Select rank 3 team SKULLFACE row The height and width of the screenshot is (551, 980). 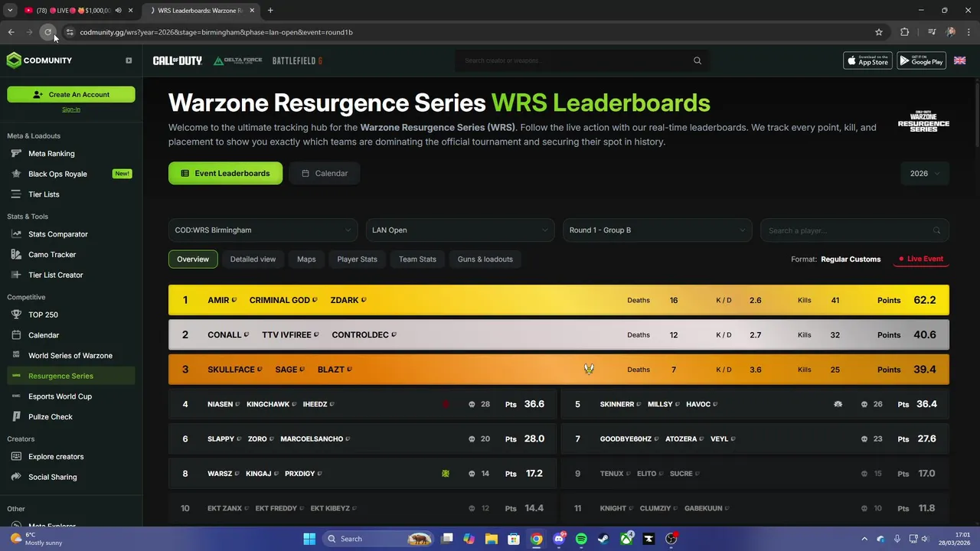point(559,370)
